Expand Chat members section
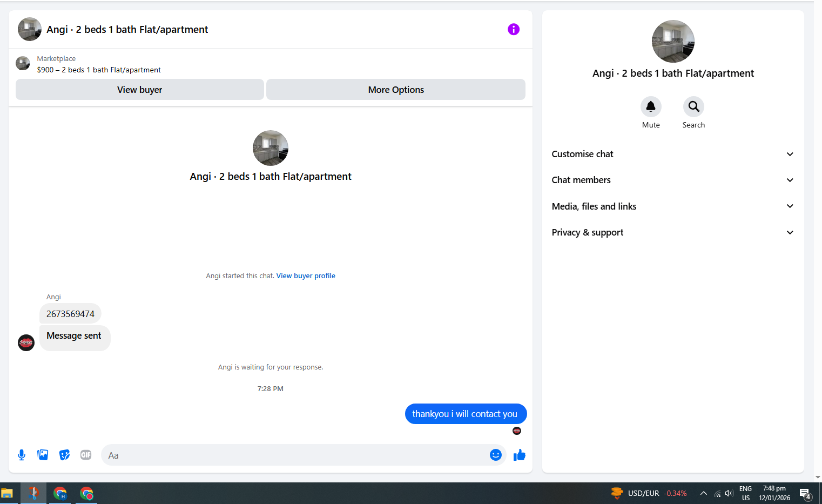This screenshot has height=504, width=822. [673, 180]
